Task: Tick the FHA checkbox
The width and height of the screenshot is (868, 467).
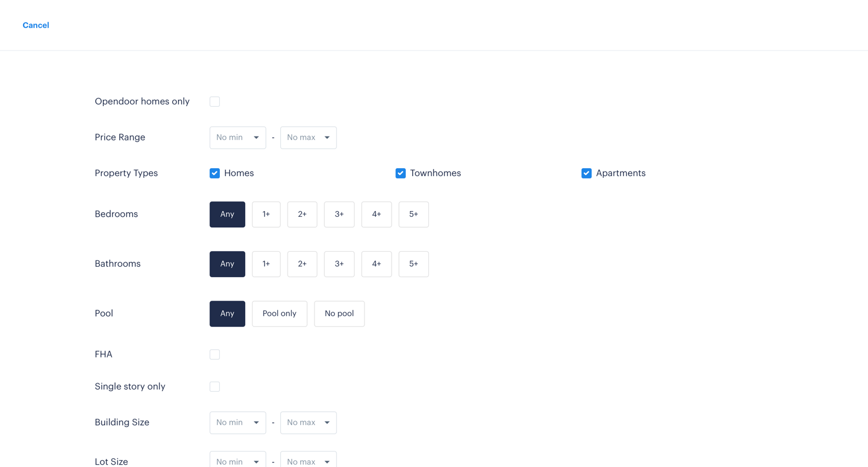Action: [215, 355]
